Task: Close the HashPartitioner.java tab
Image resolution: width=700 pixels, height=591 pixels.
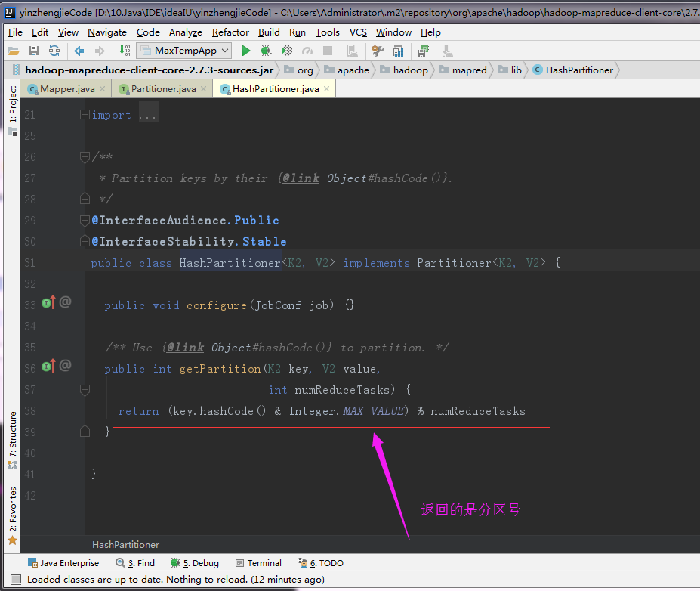Action: tap(326, 89)
